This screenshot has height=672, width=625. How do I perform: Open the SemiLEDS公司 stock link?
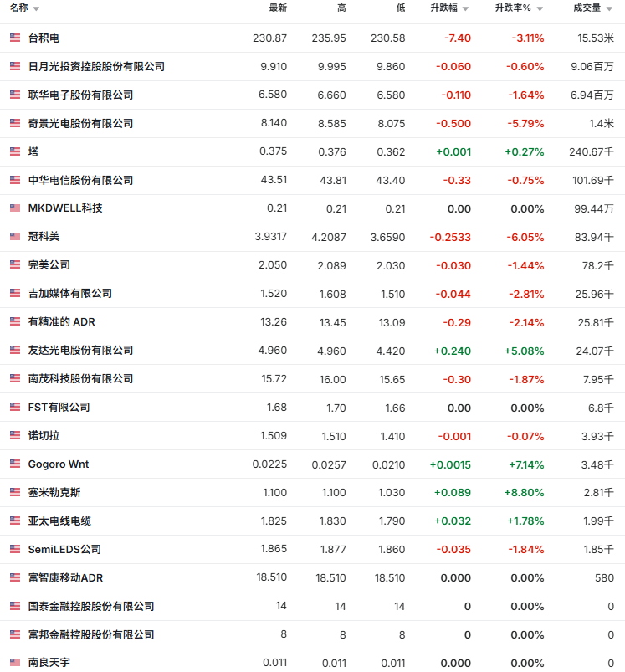pyautogui.click(x=64, y=550)
